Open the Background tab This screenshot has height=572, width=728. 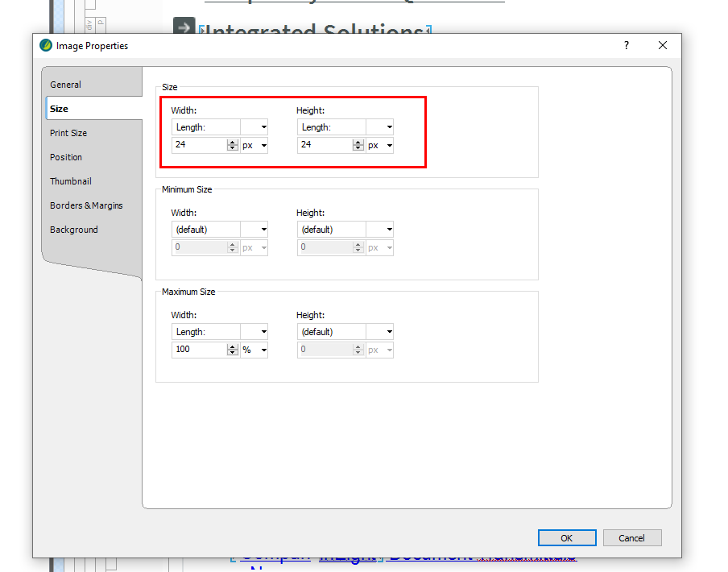coord(74,230)
